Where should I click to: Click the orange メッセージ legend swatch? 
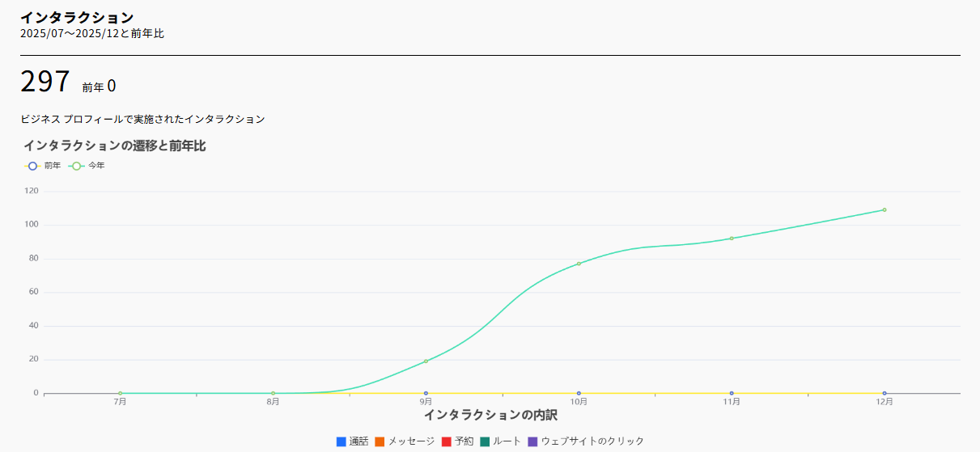click(380, 441)
